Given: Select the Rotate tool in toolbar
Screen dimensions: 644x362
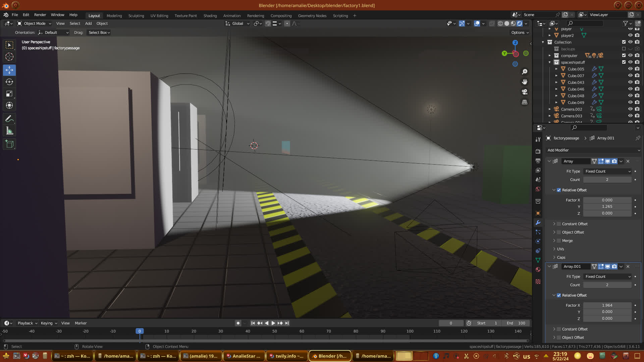Looking at the screenshot, I should (9, 82).
